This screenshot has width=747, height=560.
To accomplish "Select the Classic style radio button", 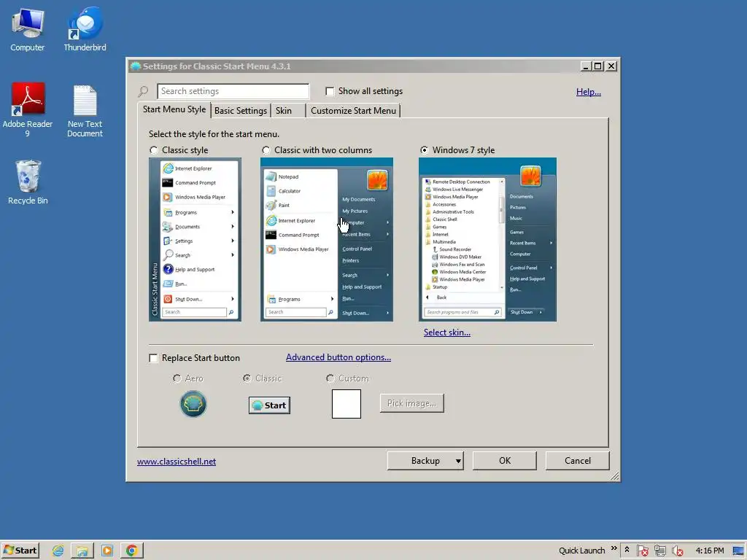I will click(153, 150).
